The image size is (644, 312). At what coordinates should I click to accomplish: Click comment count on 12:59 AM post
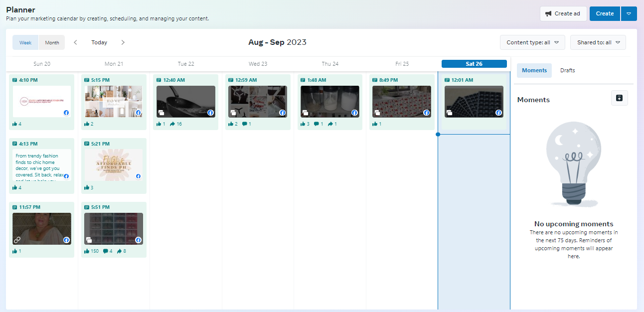[247, 124]
